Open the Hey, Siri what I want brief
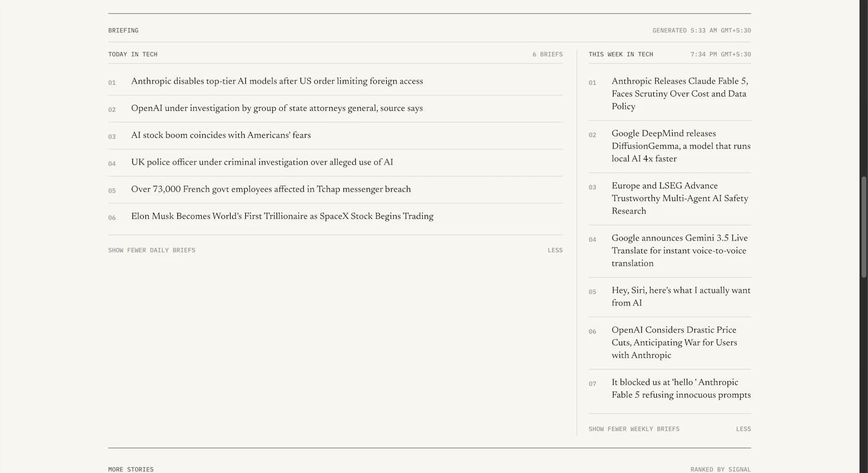 point(681,297)
